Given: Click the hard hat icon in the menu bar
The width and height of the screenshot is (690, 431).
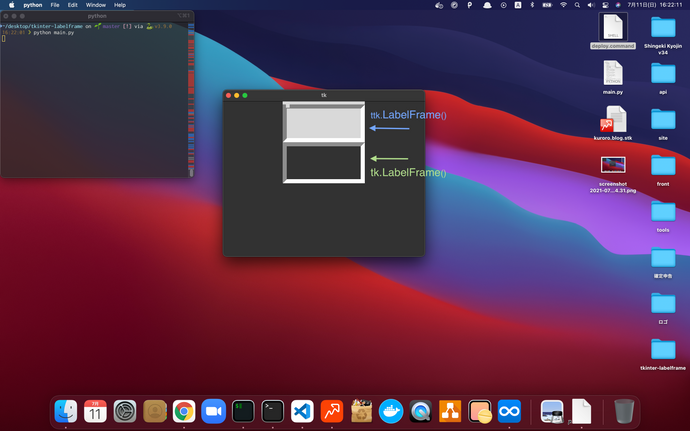Looking at the screenshot, I should tap(487, 5).
